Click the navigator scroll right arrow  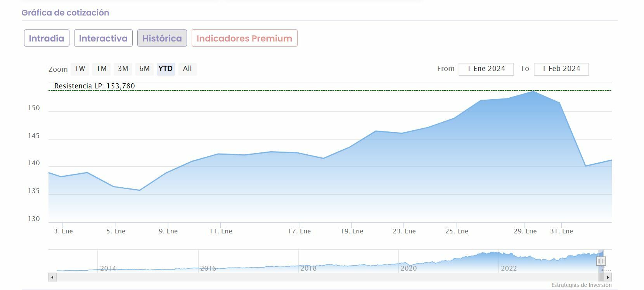point(608,277)
